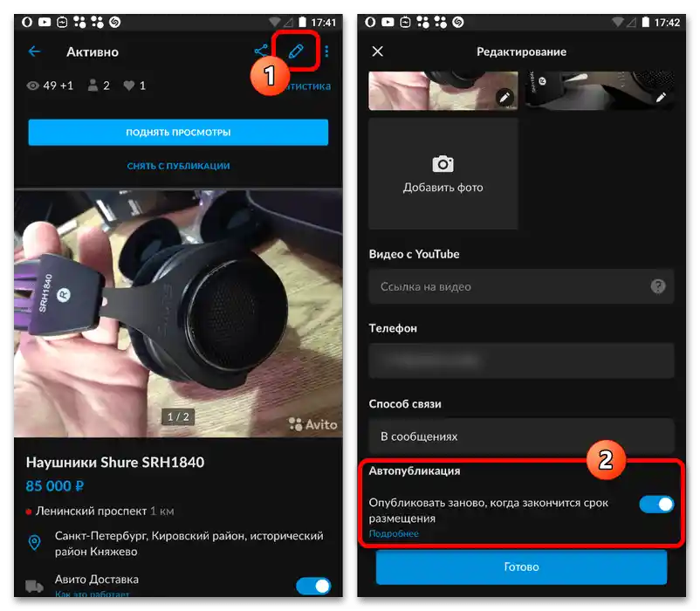Screen dimensions: 700x611
Task: Tap the listing title Наушники Shure SRH1840
Action: tap(115, 462)
